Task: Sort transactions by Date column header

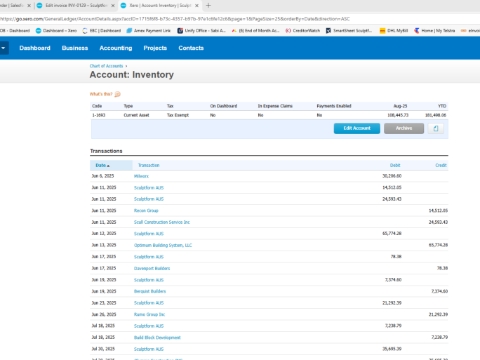Action: [102, 165]
